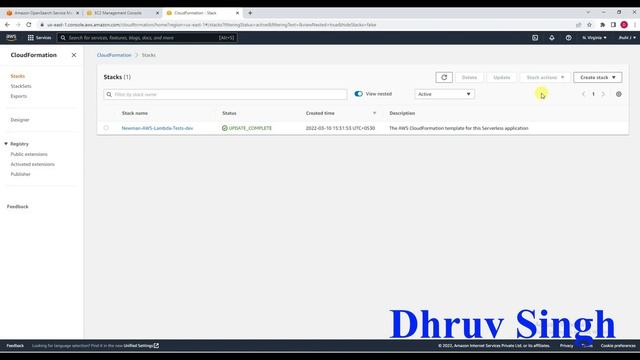Close the CloudFormation side panel
The image size is (640, 360).
(73, 55)
